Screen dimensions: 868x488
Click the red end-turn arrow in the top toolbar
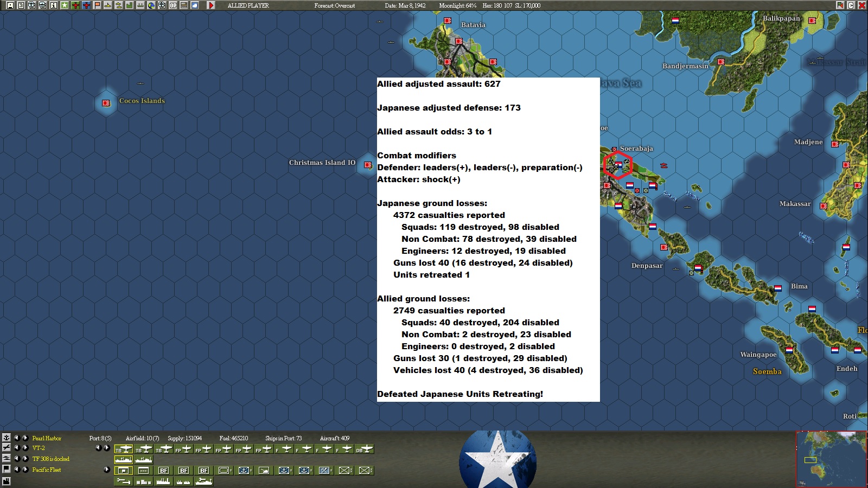pyautogui.click(x=211, y=5)
